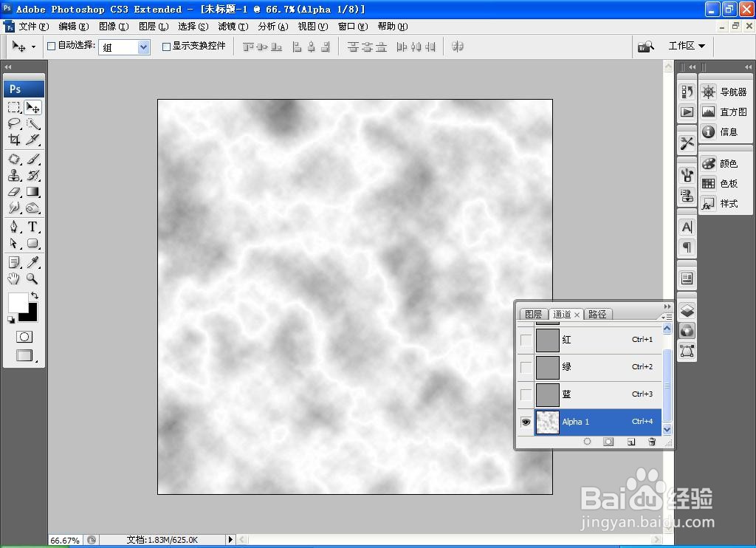Select the Magic Wand tool

point(32,123)
